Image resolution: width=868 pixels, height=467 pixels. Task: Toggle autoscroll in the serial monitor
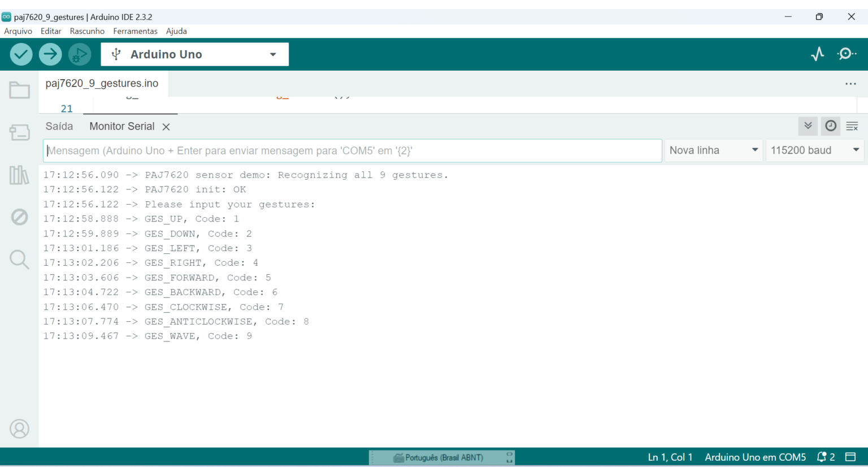pos(808,126)
